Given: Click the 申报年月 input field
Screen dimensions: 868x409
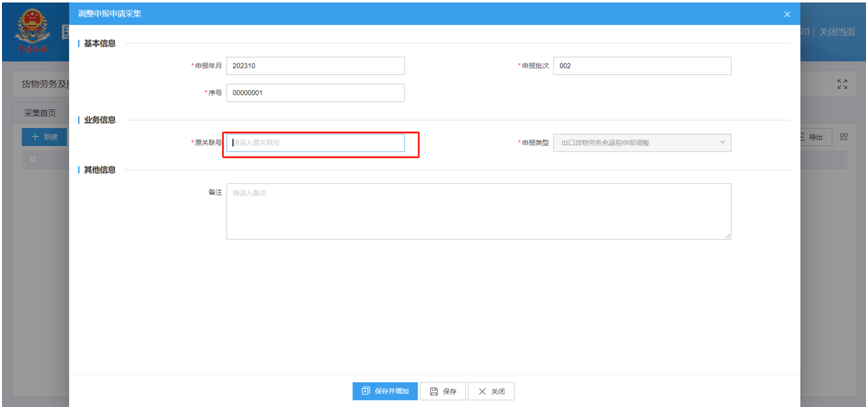Looking at the screenshot, I should [x=315, y=66].
